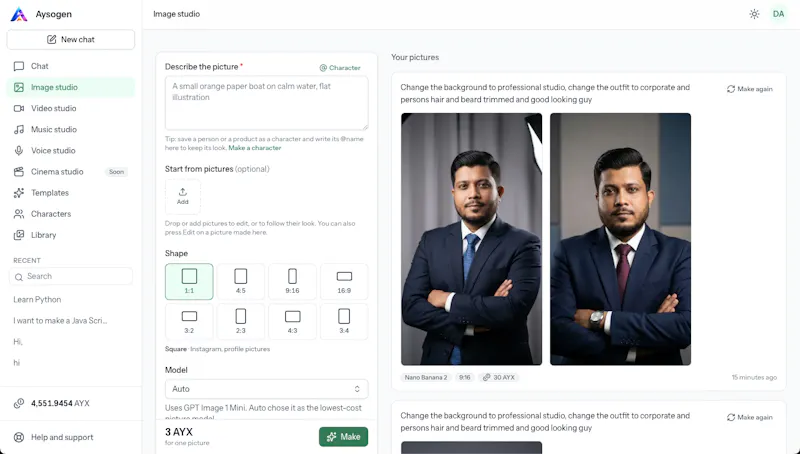Click the Add picture upload icon
800x454 pixels.
(183, 192)
